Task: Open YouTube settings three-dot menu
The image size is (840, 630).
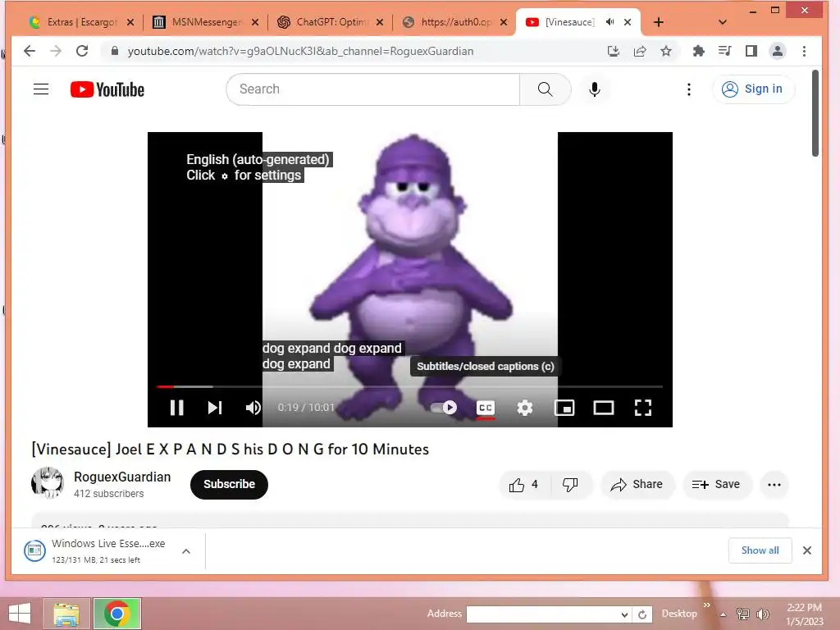Action: pos(689,89)
